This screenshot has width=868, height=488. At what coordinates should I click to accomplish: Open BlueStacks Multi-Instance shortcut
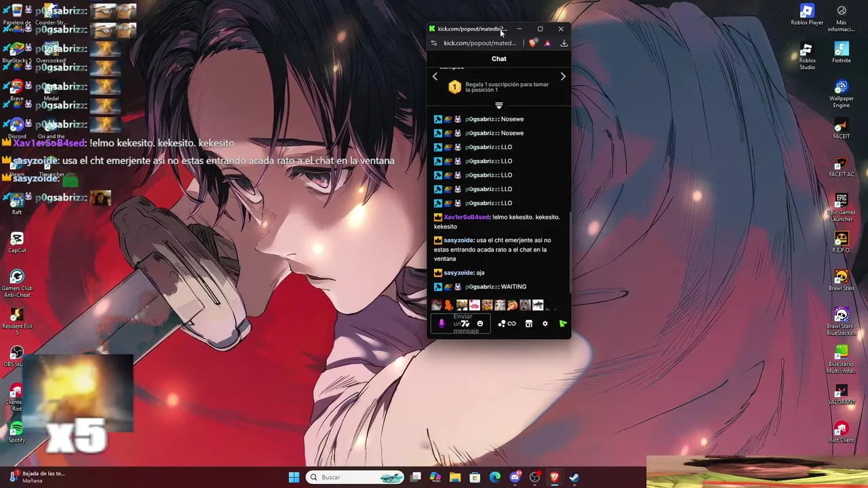point(842,360)
